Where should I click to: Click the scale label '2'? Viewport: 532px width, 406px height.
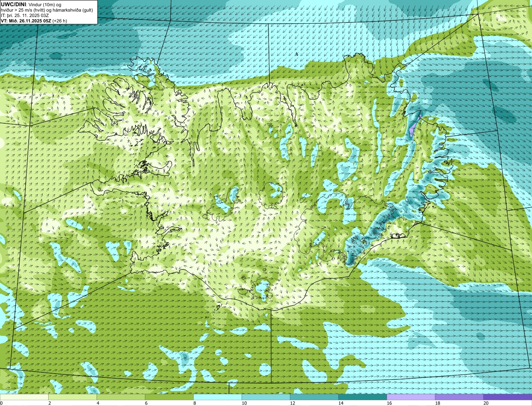[49, 403]
